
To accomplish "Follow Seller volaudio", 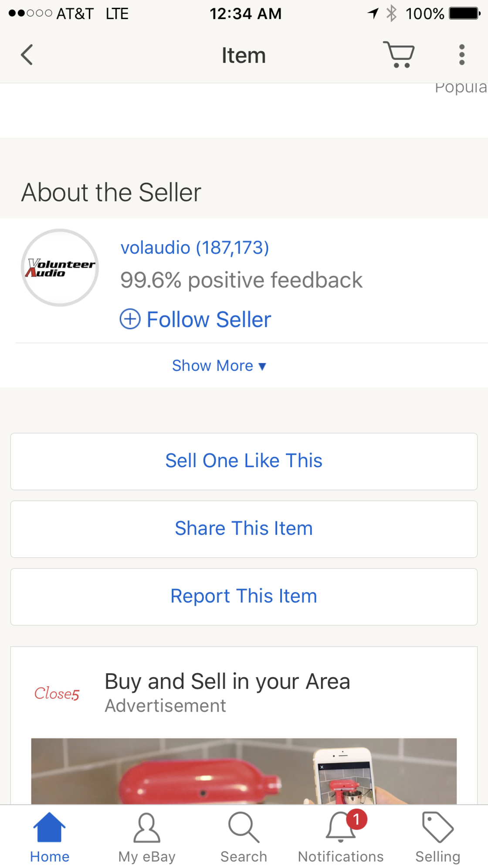I will point(209,319).
